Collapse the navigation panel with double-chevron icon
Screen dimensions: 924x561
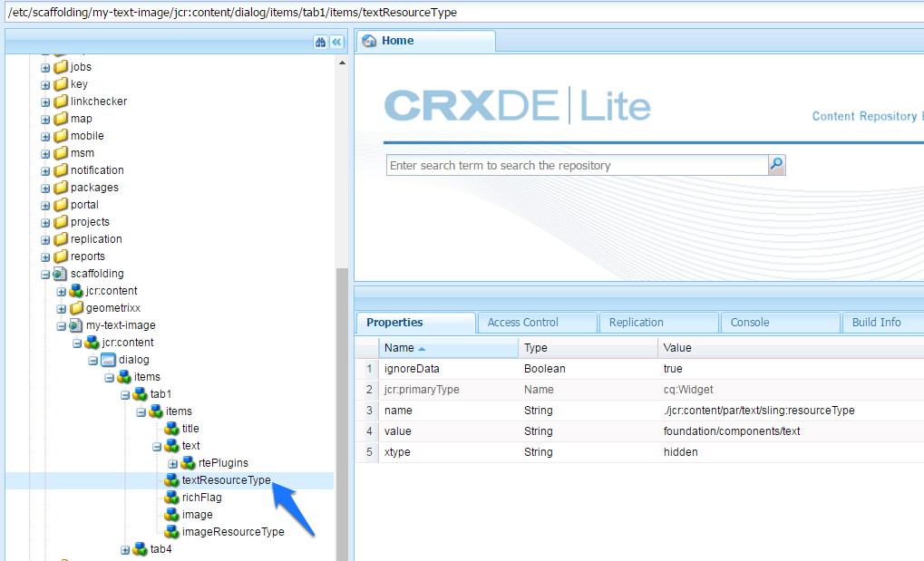pyautogui.click(x=336, y=42)
